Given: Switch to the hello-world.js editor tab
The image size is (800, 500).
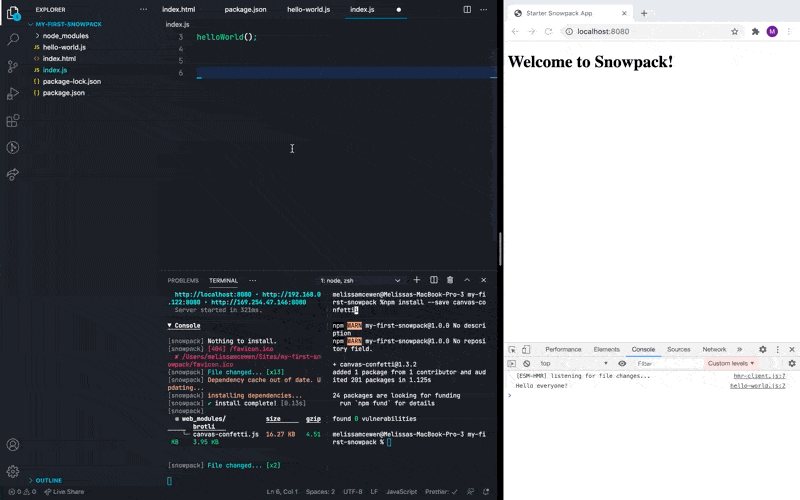Looking at the screenshot, I should point(308,9).
